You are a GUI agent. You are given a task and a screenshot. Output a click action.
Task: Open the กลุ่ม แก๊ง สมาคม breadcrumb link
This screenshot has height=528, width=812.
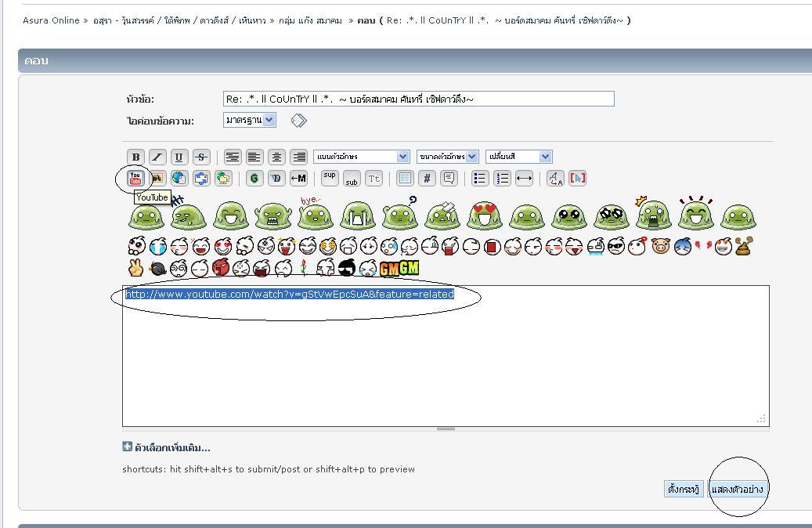point(310,20)
